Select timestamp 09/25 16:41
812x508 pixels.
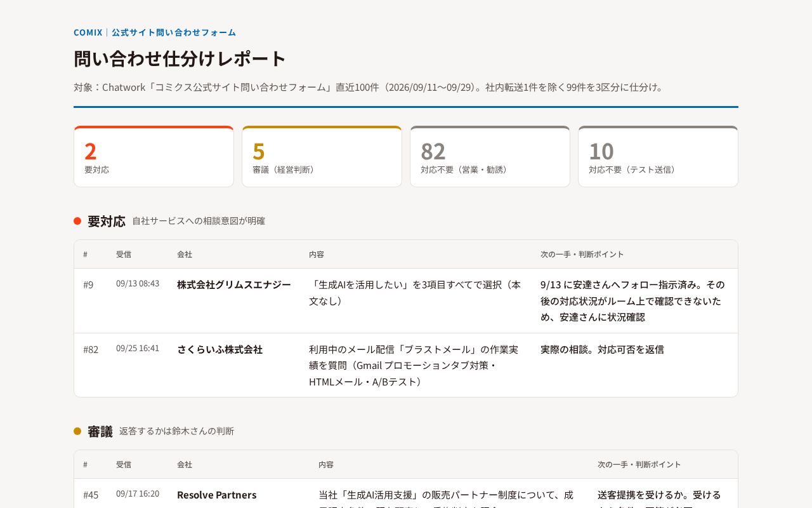(x=138, y=348)
